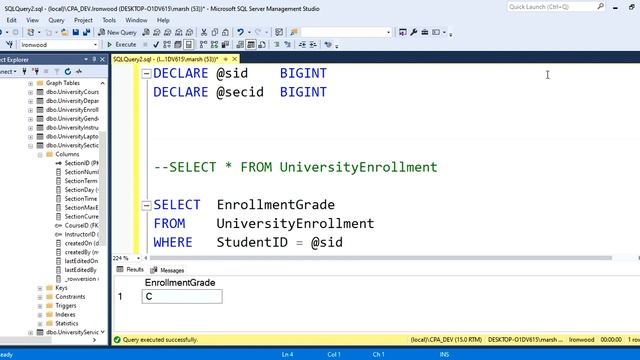
Task: Click the Filter funnel icon in Object Explorer
Action: pos(57,71)
